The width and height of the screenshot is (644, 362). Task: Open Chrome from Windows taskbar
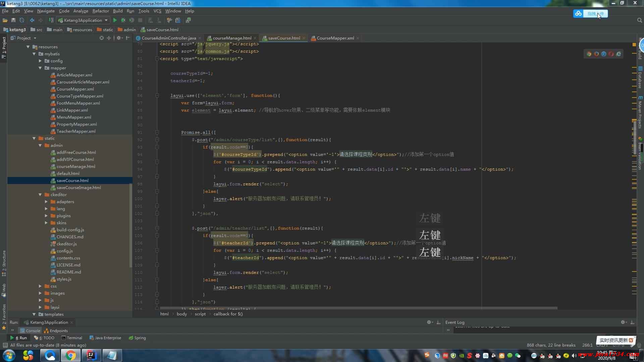70,355
